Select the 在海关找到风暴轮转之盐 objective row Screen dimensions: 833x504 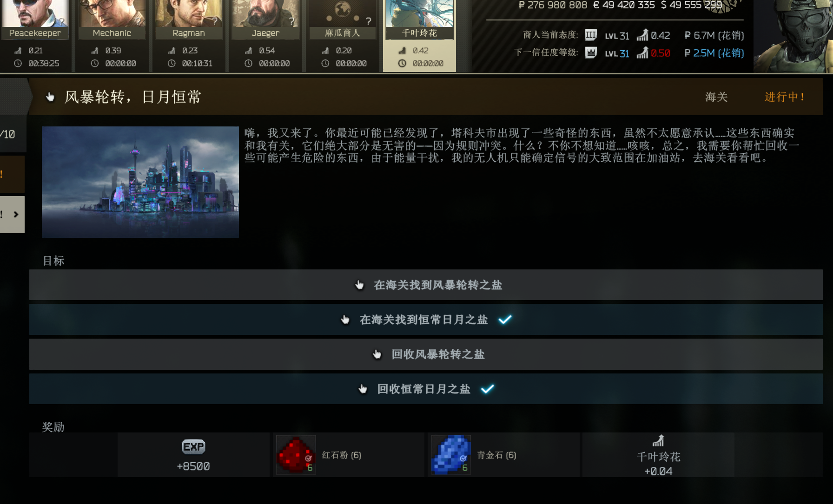tap(426, 285)
